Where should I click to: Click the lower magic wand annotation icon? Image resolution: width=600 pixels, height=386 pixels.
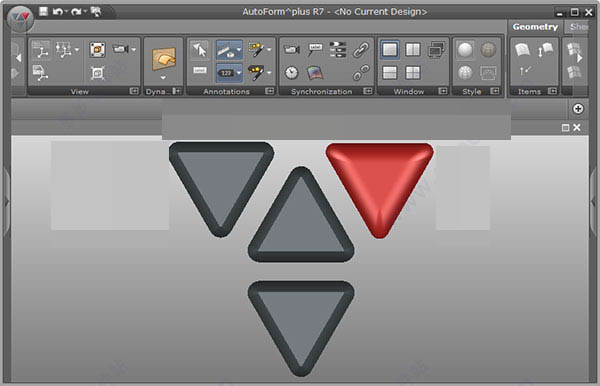(x=256, y=73)
